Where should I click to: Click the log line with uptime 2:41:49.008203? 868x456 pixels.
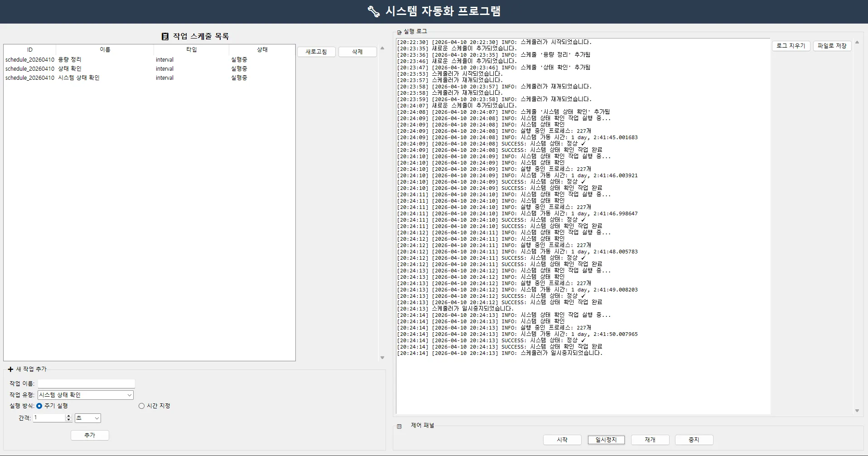point(517,290)
